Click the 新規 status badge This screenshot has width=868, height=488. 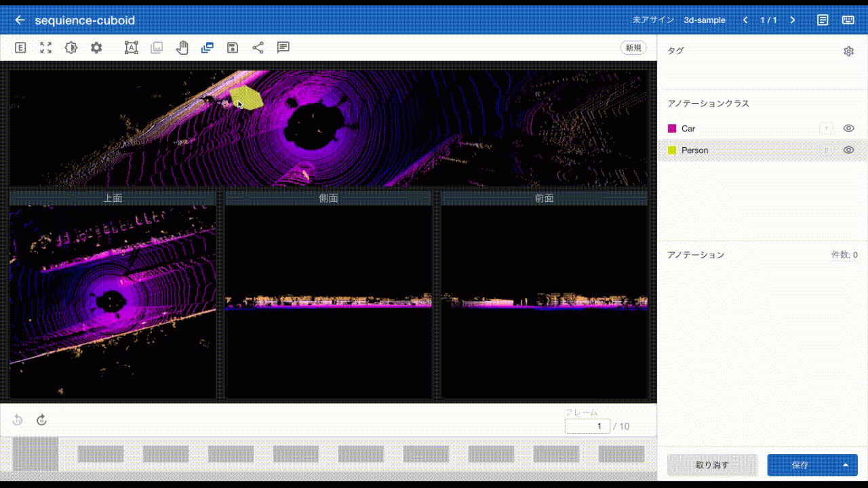click(633, 48)
